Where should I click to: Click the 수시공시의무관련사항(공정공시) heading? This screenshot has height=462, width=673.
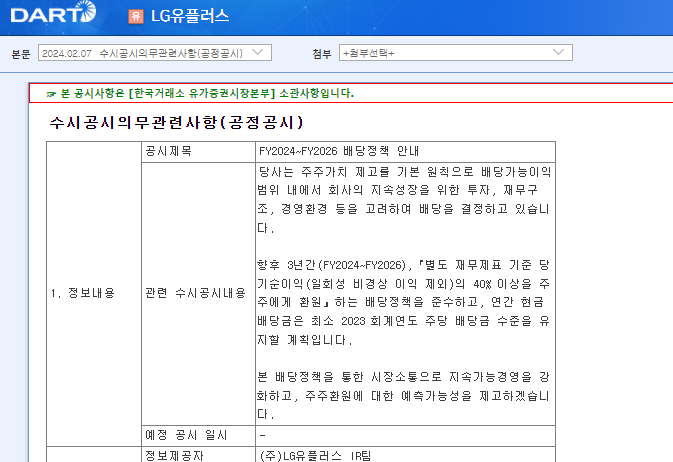click(x=176, y=123)
